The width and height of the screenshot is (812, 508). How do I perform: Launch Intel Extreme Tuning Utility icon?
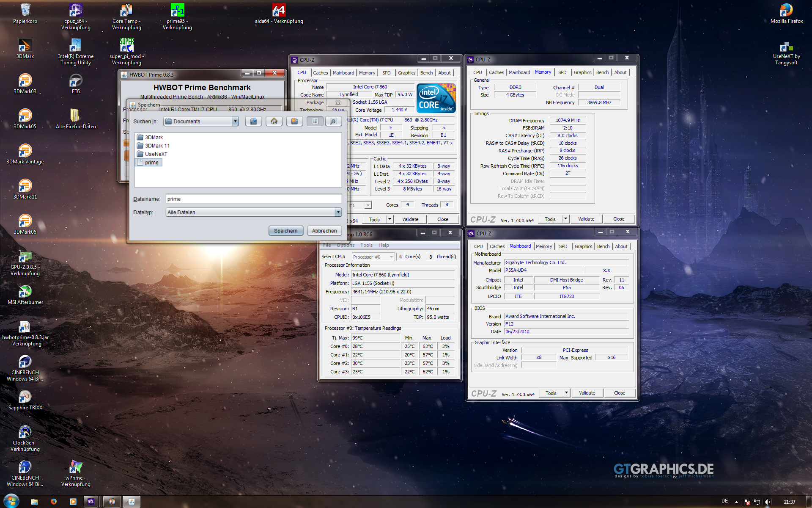click(76, 52)
